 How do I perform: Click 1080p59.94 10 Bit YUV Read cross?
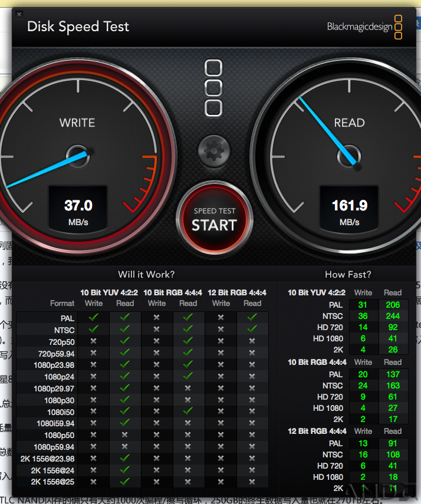125,446
